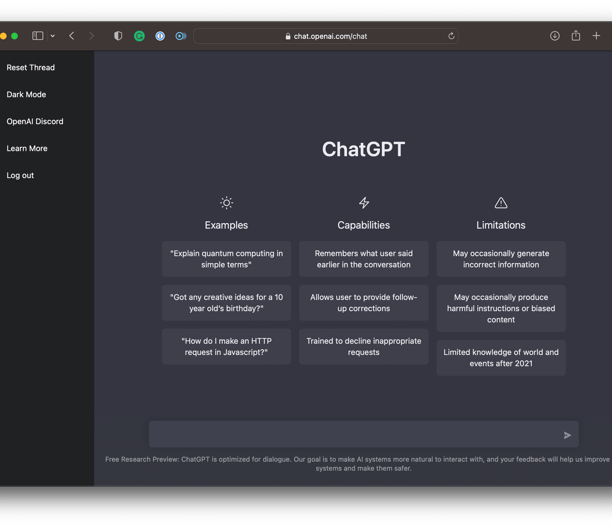Log out via the sidebar

(x=20, y=175)
